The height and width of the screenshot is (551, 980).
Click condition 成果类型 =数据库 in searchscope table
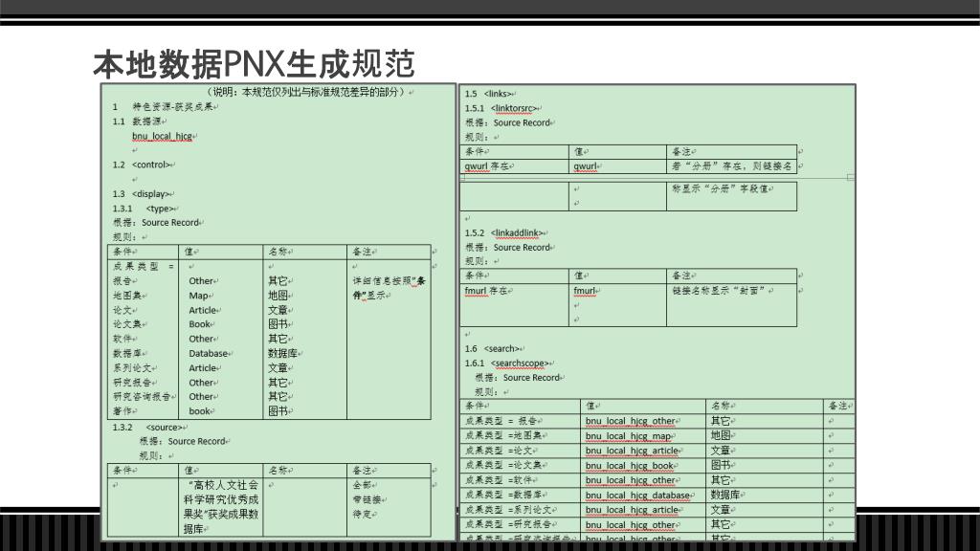(x=503, y=495)
